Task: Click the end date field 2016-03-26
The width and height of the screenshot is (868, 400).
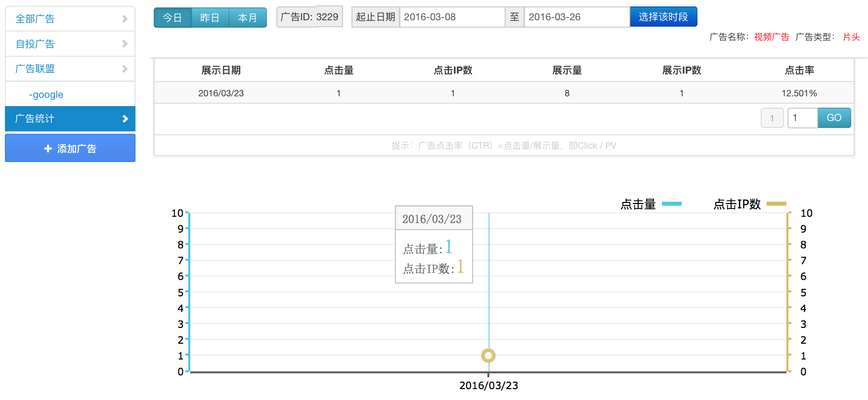Action: (x=576, y=17)
